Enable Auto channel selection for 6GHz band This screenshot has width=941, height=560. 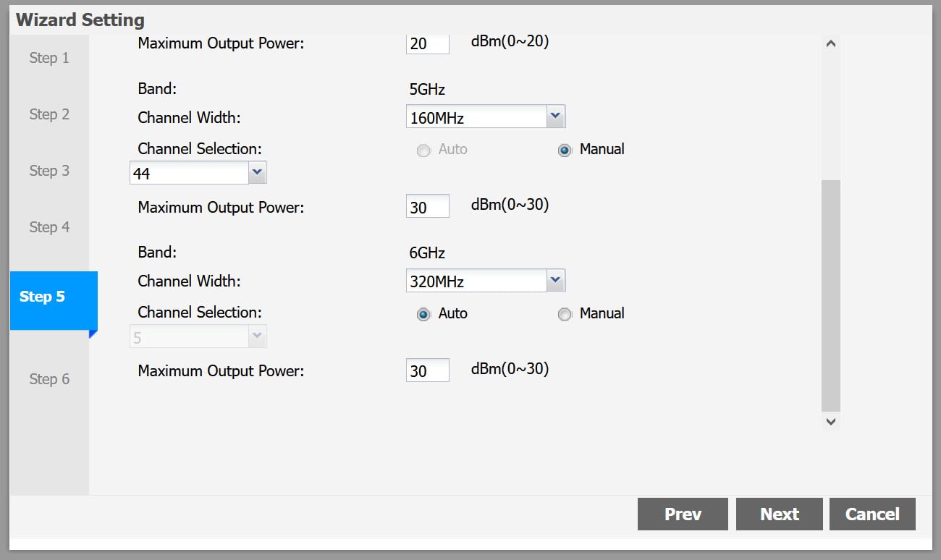pos(423,314)
